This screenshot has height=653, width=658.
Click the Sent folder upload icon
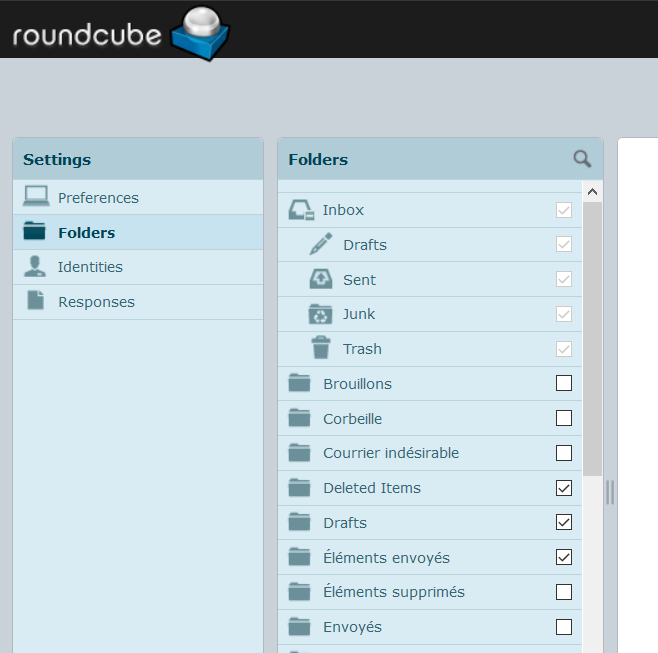[x=320, y=279]
